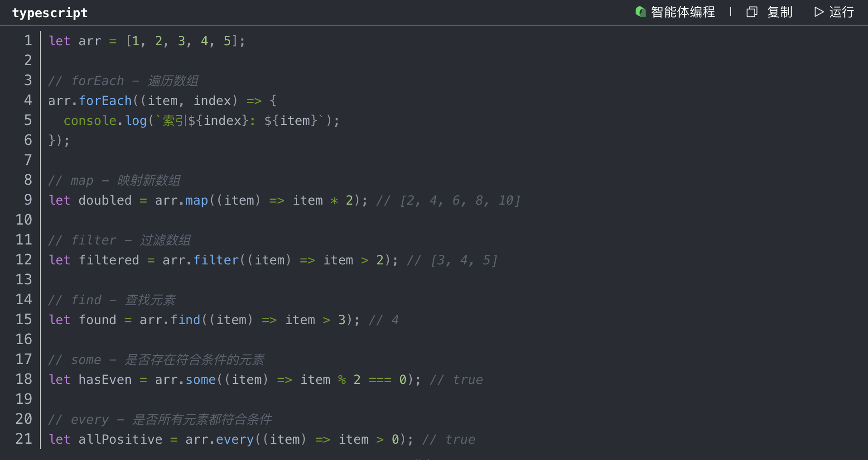This screenshot has width=868, height=460.
Task: Click the comment '// map - 映射新数组'
Action: click(x=114, y=180)
